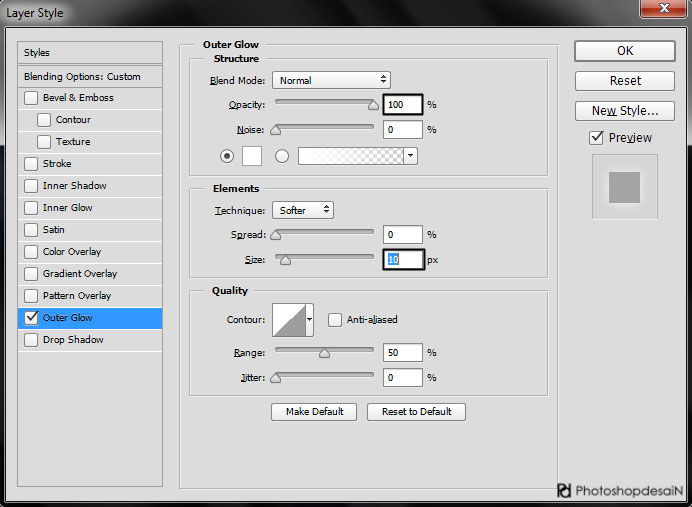Image resolution: width=692 pixels, height=507 pixels.
Task: Enable the Drop Shadow checkbox
Action: tap(31, 340)
